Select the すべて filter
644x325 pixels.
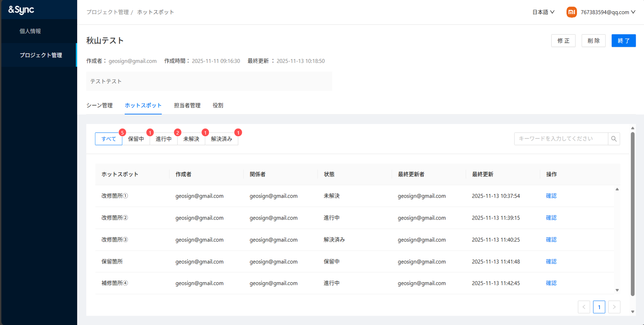coord(109,139)
